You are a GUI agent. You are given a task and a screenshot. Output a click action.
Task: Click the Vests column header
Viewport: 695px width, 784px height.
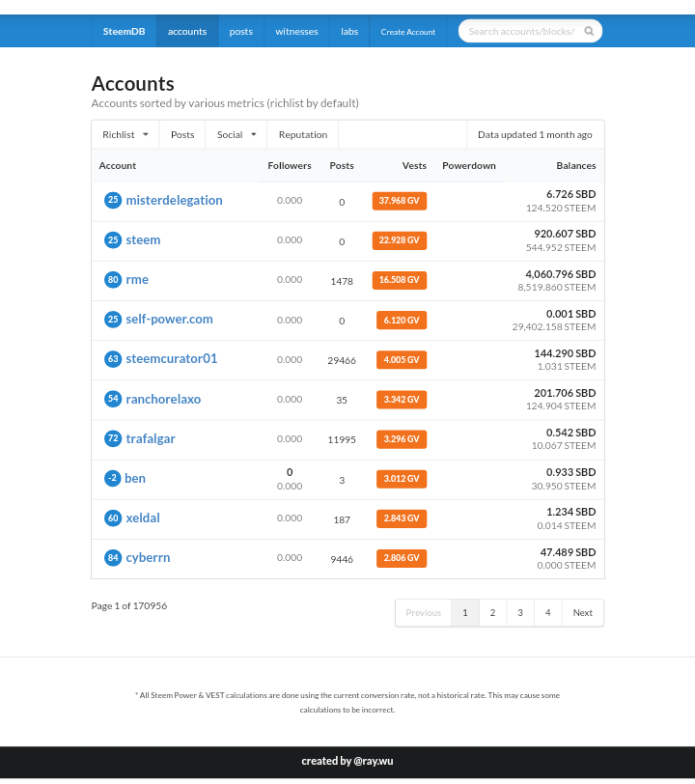(x=414, y=165)
